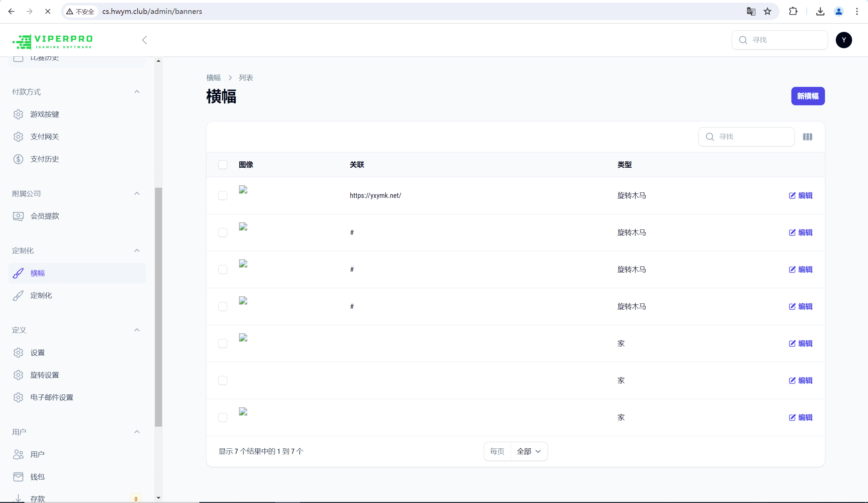
Task: Stop page loading with the X icon
Action: tap(48, 12)
